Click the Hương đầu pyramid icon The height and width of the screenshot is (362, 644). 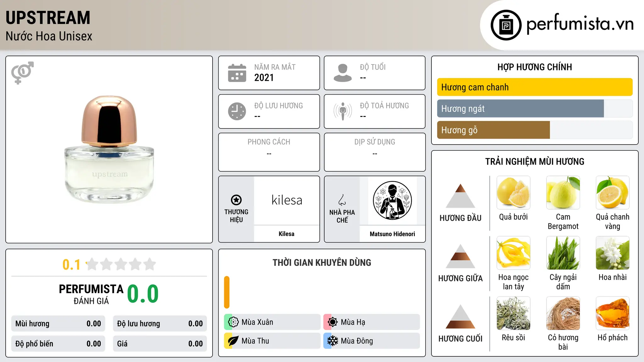(x=460, y=196)
